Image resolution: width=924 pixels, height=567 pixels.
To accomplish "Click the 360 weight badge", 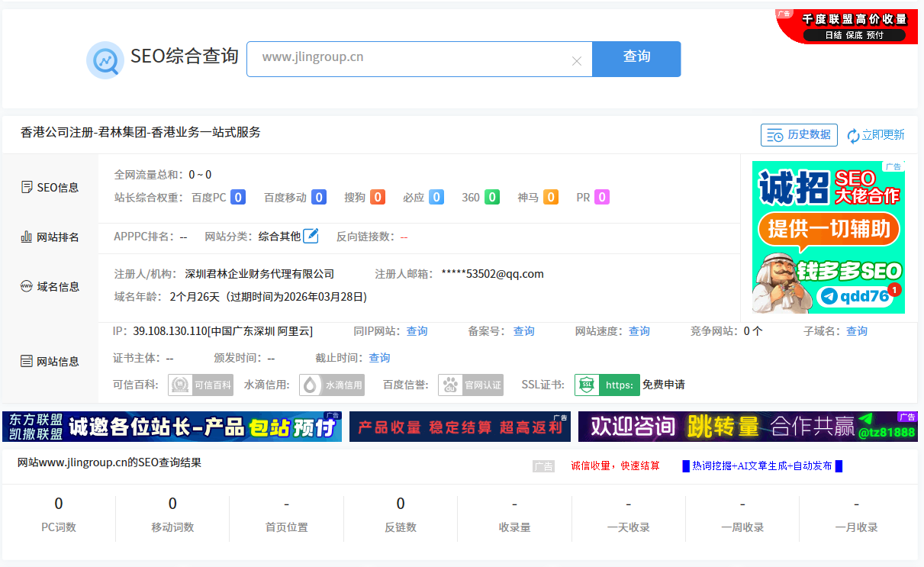I will coord(492,198).
